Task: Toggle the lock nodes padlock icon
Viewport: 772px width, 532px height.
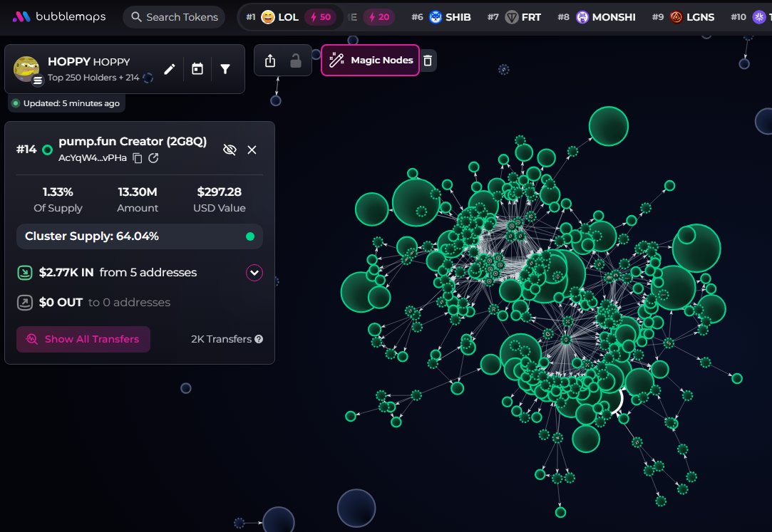Action: pos(295,61)
